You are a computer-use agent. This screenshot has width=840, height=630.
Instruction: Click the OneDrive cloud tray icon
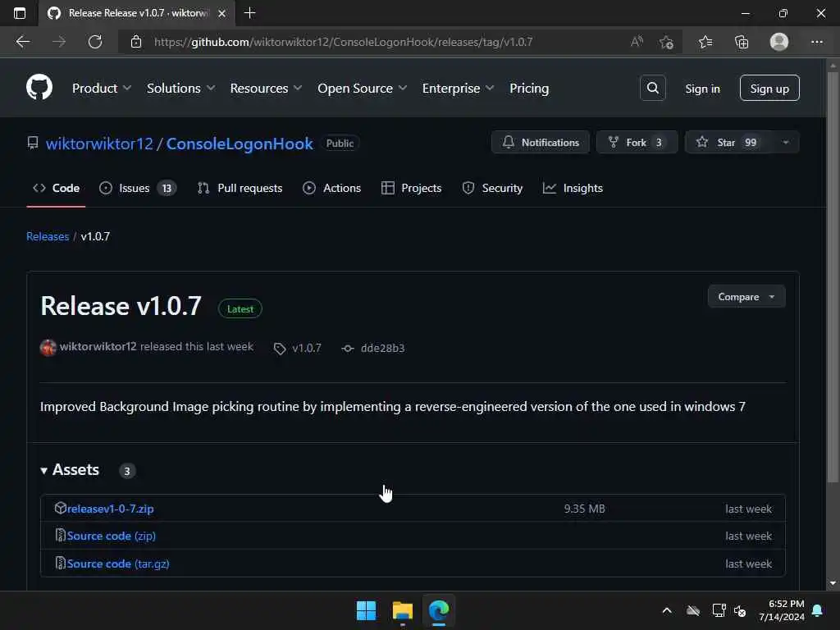click(693, 610)
